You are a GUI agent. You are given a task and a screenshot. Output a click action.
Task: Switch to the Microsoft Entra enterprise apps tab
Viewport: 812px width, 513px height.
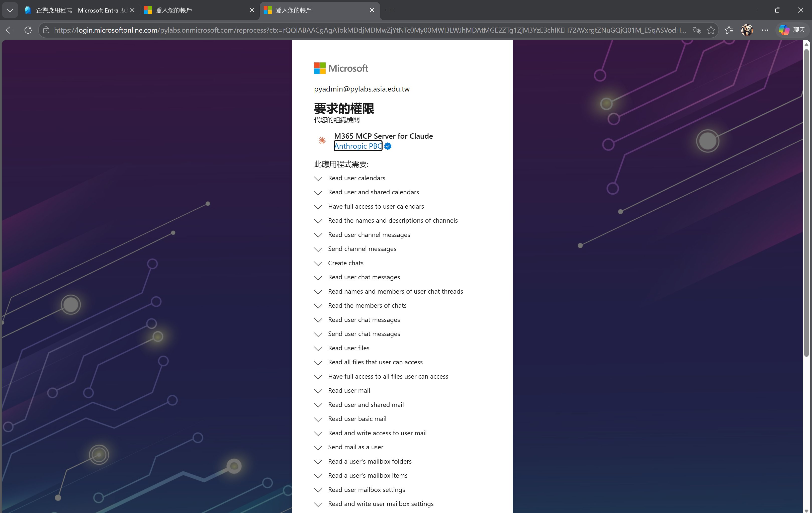[x=80, y=10]
